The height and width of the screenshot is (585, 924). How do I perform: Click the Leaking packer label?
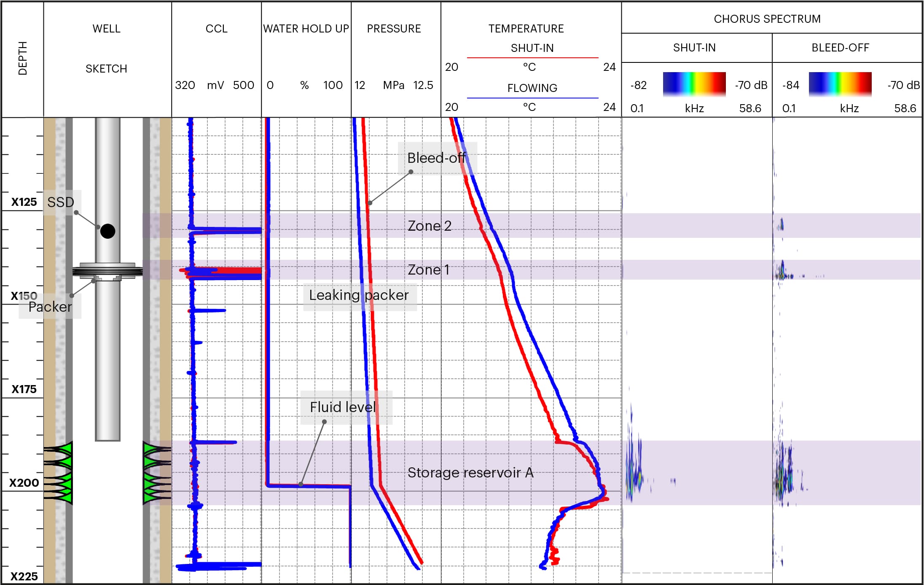(359, 295)
